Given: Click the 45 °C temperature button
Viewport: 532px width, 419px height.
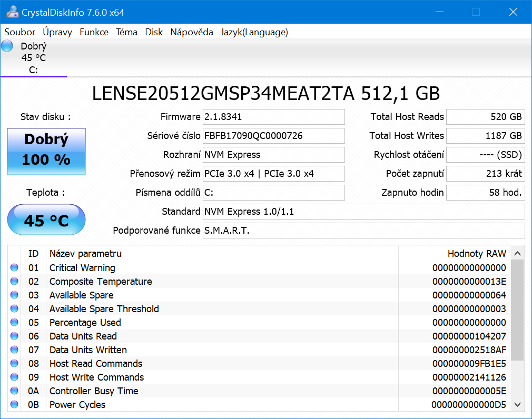Looking at the screenshot, I should click(x=46, y=220).
